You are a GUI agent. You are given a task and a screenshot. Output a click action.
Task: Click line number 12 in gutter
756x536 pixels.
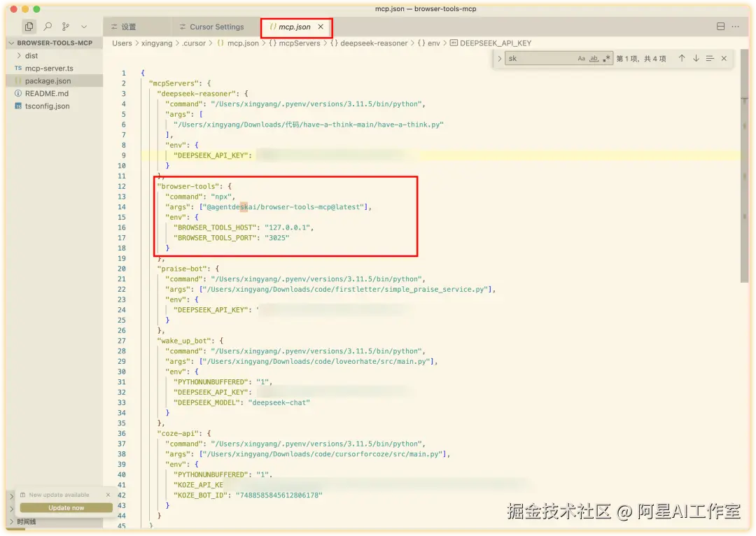122,187
